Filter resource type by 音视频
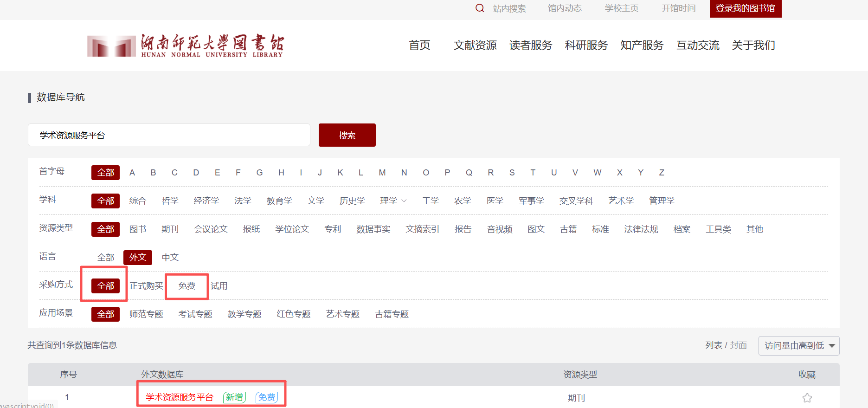Screen dimensions: 868x408 coord(500,229)
